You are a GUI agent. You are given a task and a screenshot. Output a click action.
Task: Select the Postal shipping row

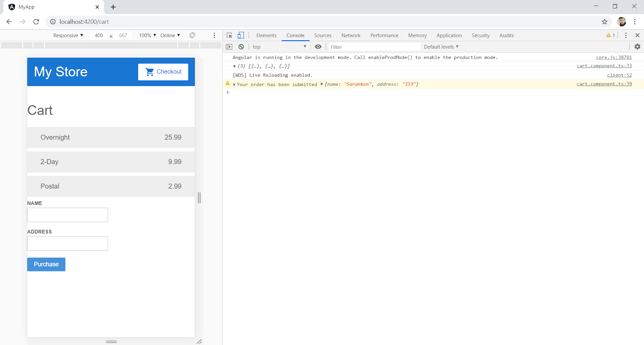(111, 187)
